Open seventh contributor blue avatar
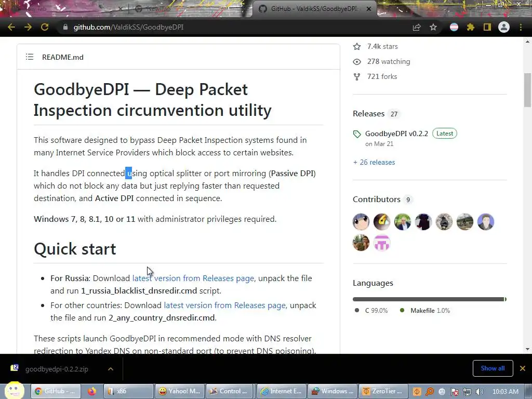 [x=486, y=222]
